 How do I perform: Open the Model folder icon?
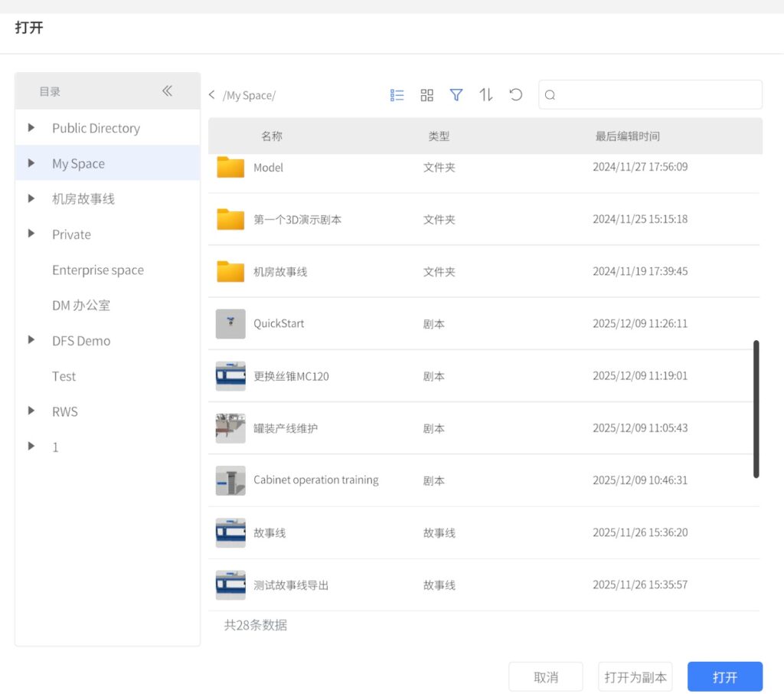pyautogui.click(x=230, y=167)
